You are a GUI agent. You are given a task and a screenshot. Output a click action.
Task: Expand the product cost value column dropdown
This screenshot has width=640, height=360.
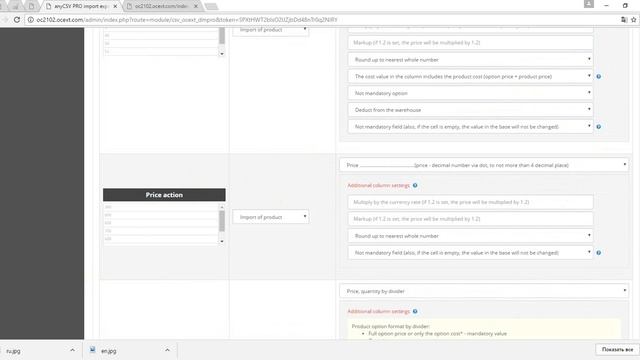[470, 76]
